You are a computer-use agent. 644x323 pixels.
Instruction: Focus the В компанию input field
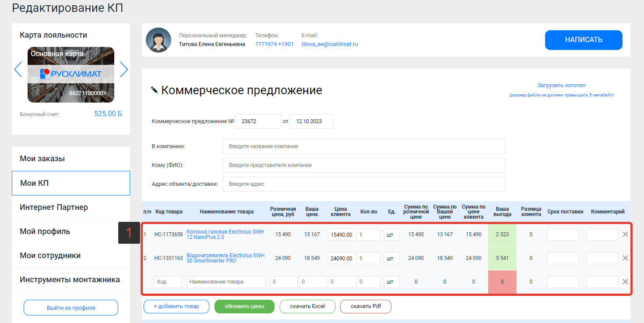click(x=364, y=146)
